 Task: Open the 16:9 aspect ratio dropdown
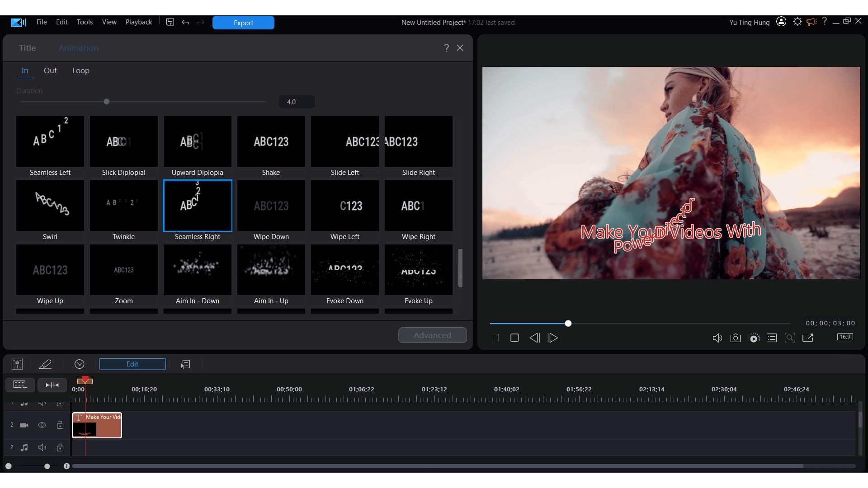(844, 337)
